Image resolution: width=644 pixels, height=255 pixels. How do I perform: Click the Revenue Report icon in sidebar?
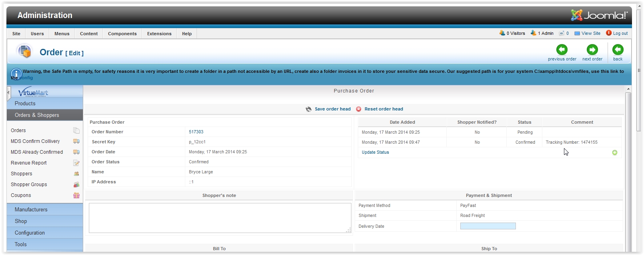click(76, 163)
